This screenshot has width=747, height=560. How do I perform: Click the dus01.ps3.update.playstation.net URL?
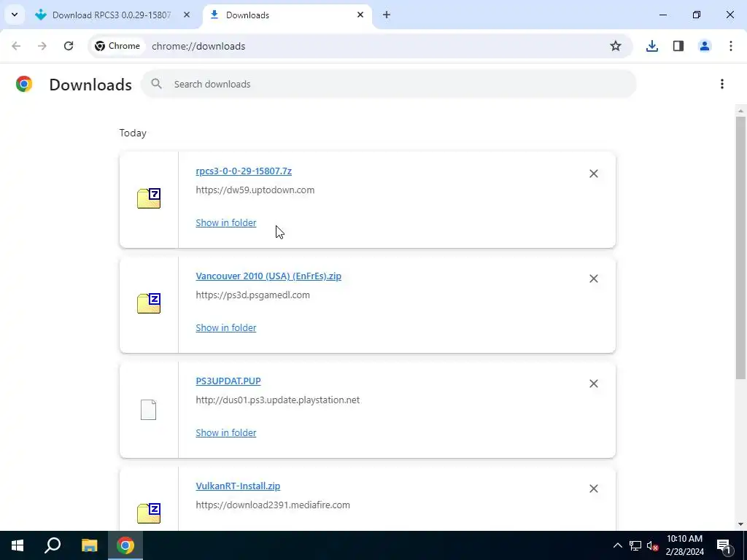(278, 400)
